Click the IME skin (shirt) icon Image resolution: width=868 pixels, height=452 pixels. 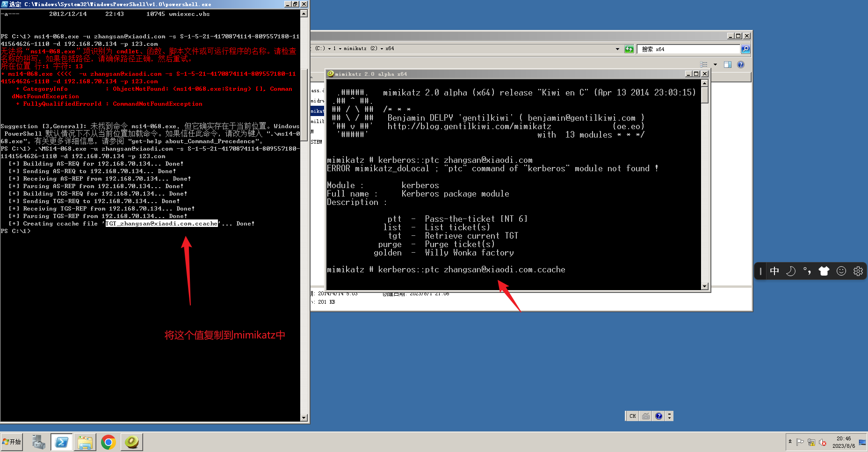824,271
